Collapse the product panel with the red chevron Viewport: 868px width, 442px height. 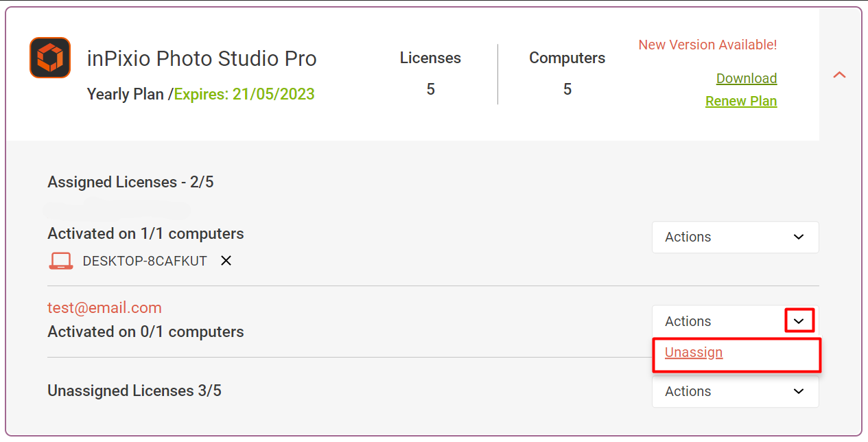(839, 75)
